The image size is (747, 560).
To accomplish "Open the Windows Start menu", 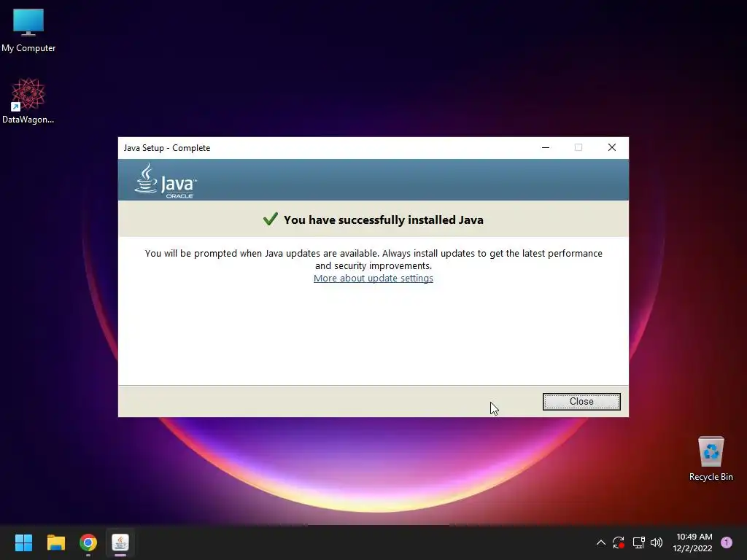I will click(23, 542).
